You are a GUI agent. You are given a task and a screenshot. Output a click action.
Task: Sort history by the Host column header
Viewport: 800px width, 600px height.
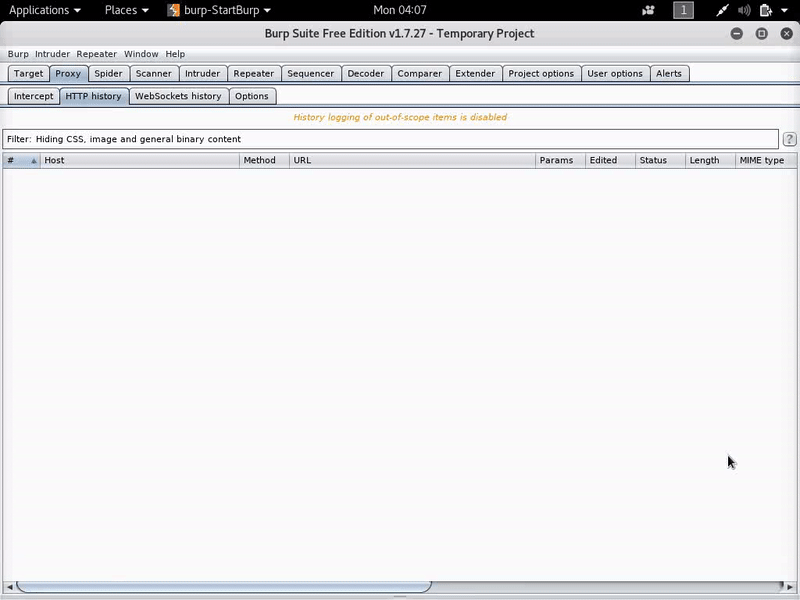tap(140, 160)
